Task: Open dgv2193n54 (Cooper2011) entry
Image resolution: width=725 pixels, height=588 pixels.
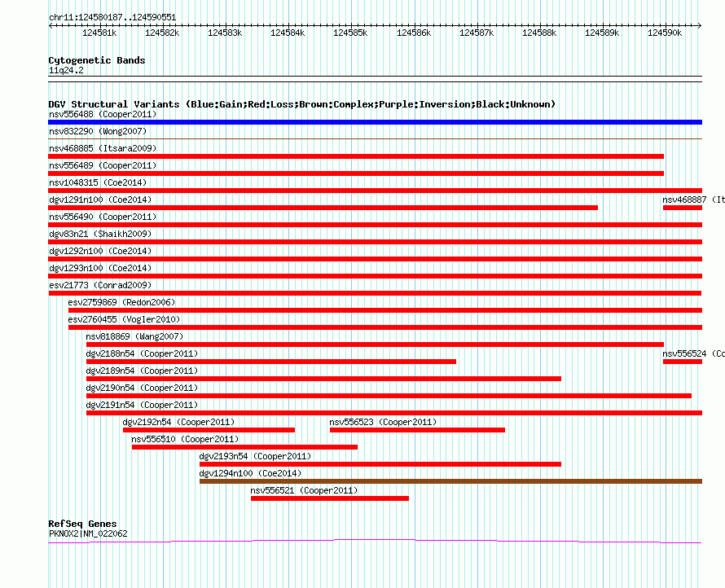Action: point(255,456)
